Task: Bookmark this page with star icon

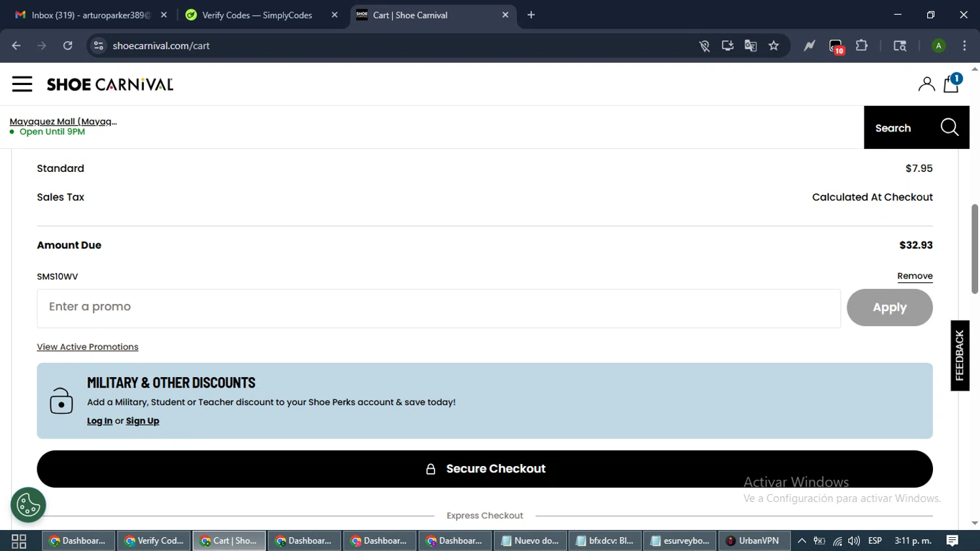Action: [x=774, y=46]
